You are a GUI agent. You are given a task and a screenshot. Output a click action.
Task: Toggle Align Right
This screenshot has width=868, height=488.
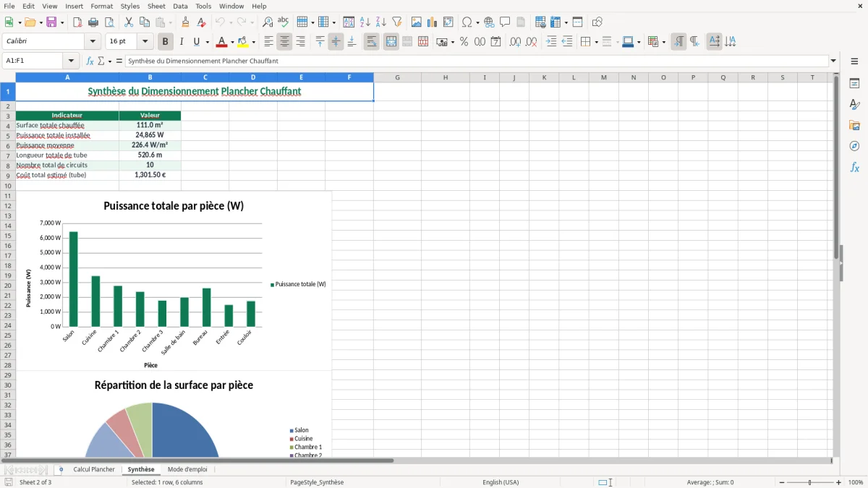click(300, 42)
